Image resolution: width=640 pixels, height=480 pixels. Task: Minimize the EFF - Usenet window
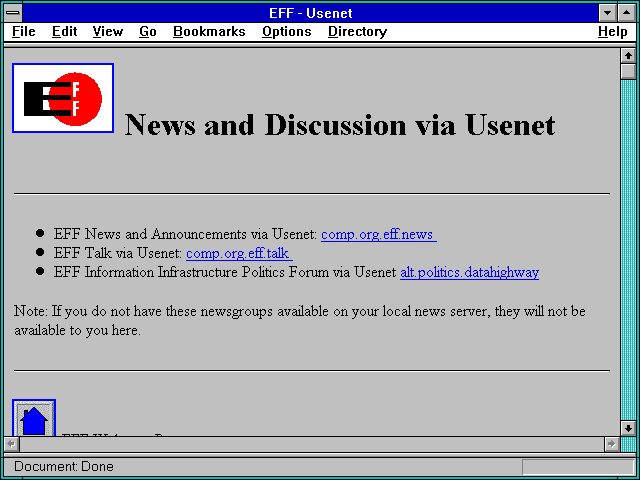(607, 13)
